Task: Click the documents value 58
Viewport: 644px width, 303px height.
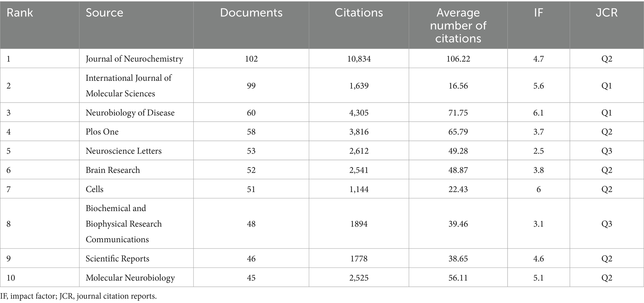Action: tap(251, 132)
